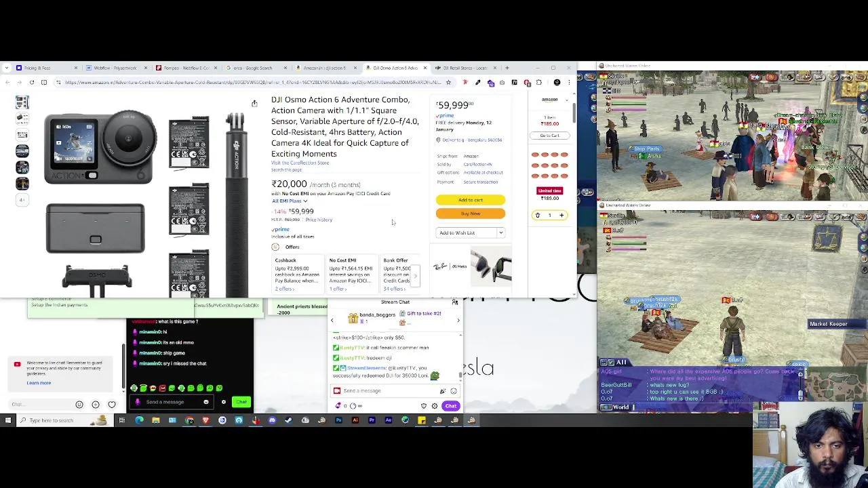This screenshot has width=868, height=488.
Task: Remove the cart item with the trash icon
Action: pyautogui.click(x=537, y=215)
